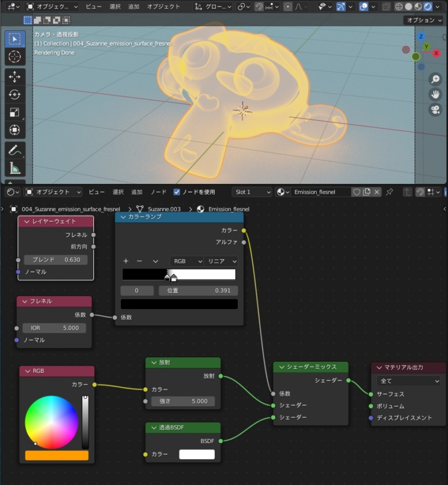
Task: Select the Transform tool
Action: click(x=15, y=130)
